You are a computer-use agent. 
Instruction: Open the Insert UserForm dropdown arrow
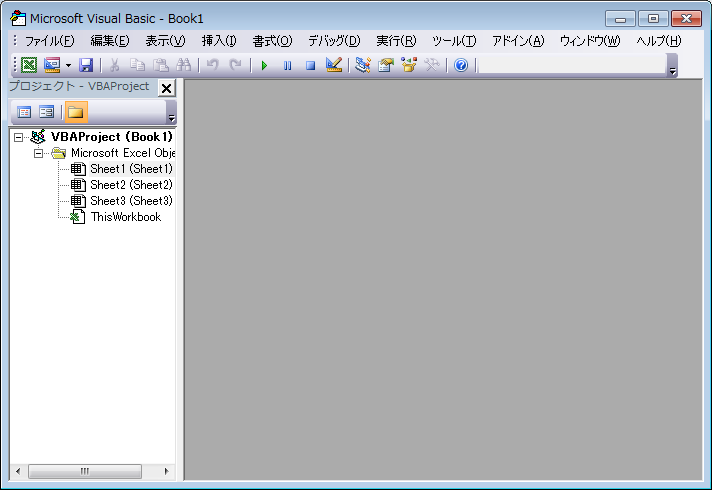(x=69, y=65)
